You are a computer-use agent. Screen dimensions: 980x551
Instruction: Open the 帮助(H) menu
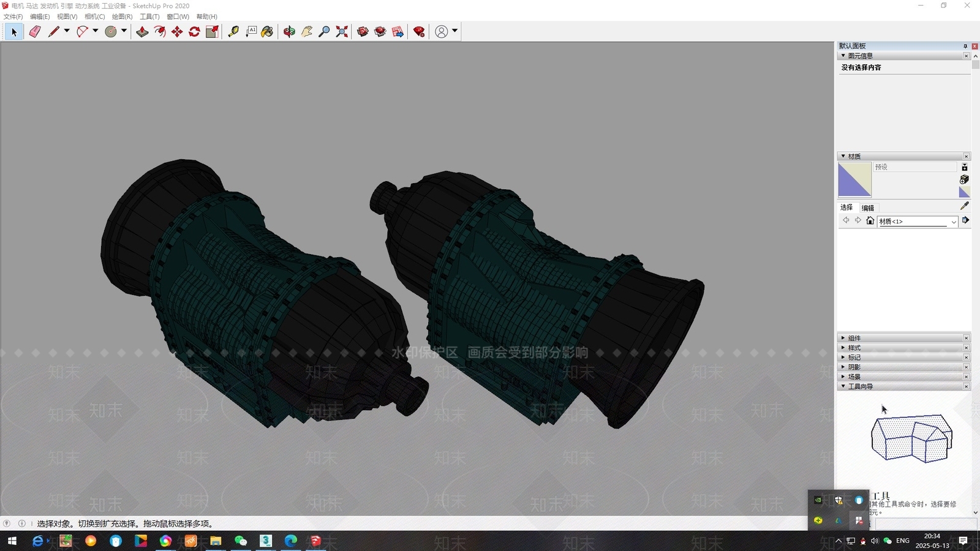207,17
